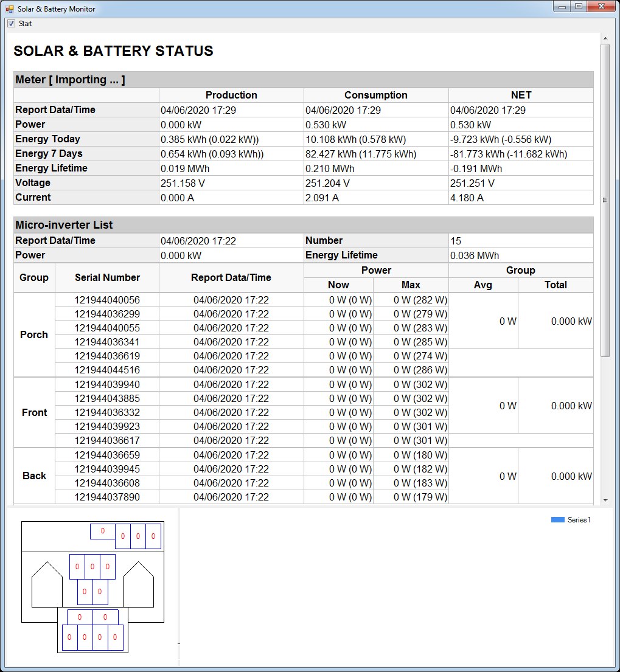Select serial number 121944043885

[107, 398]
